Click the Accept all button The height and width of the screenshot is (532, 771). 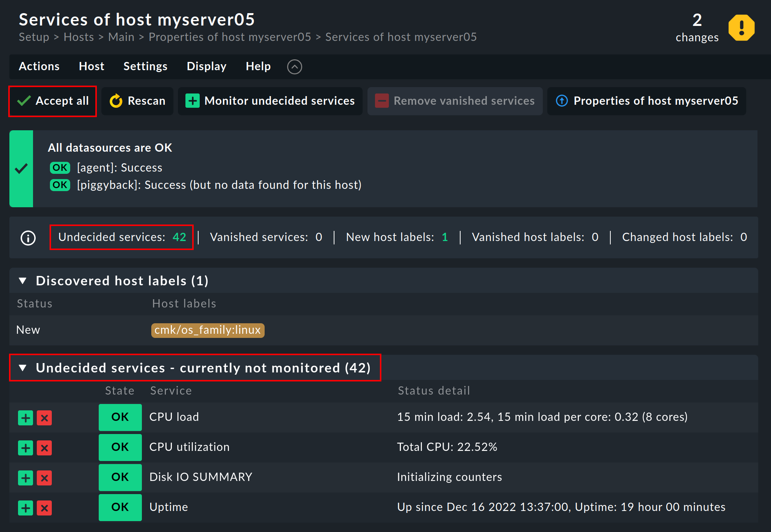click(53, 101)
